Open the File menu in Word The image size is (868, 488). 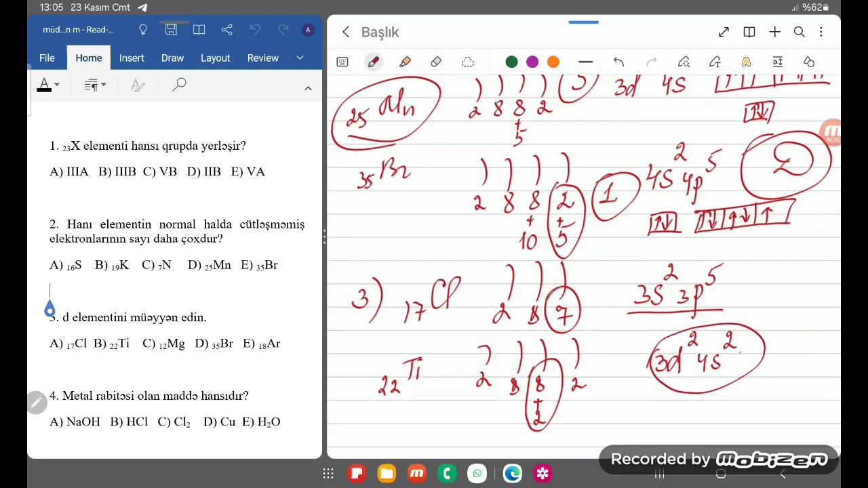(47, 58)
